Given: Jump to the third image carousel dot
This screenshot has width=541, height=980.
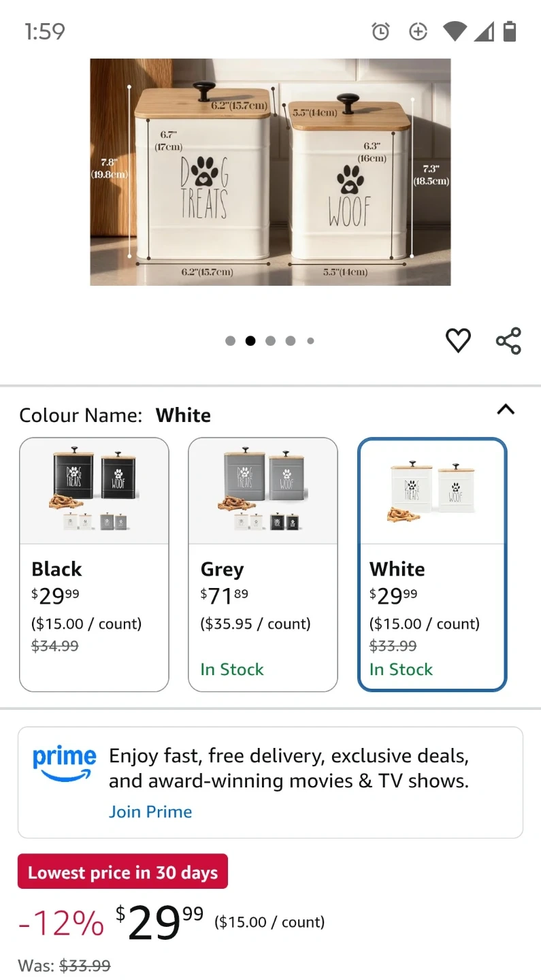Looking at the screenshot, I should pyautogui.click(x=271, y=341).
